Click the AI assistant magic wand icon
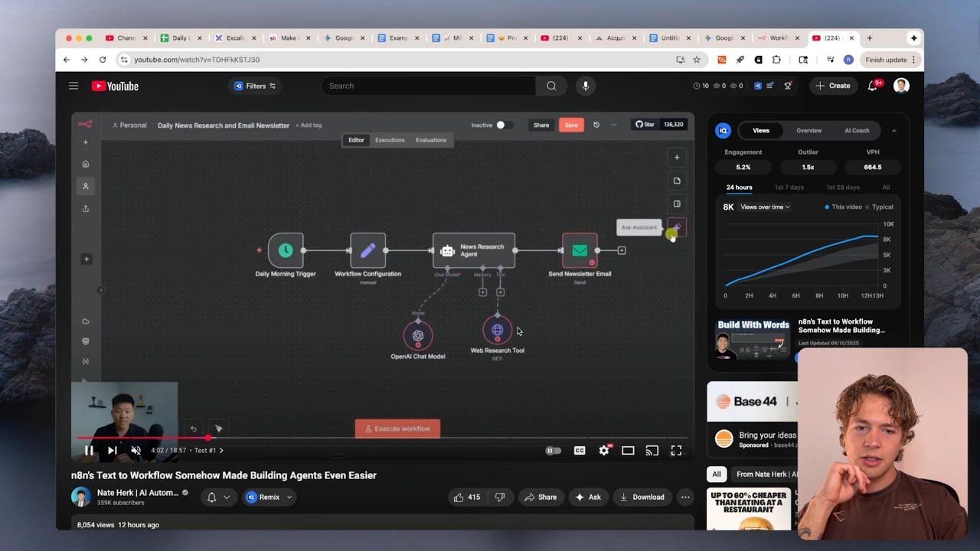 point(677,227)
